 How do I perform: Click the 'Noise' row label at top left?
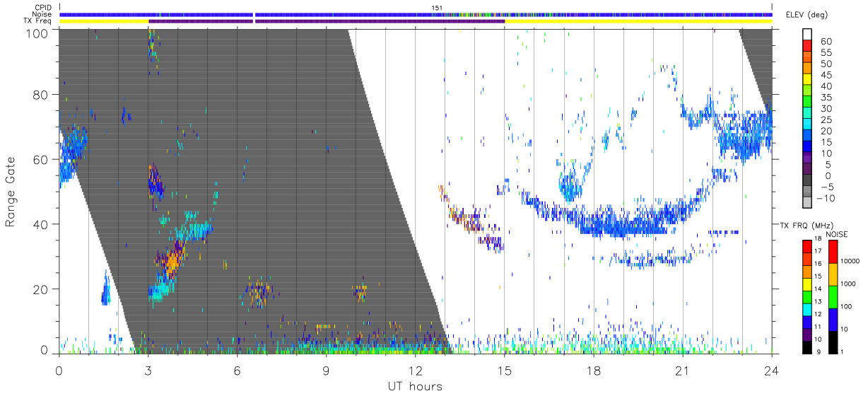click(43, 14)
